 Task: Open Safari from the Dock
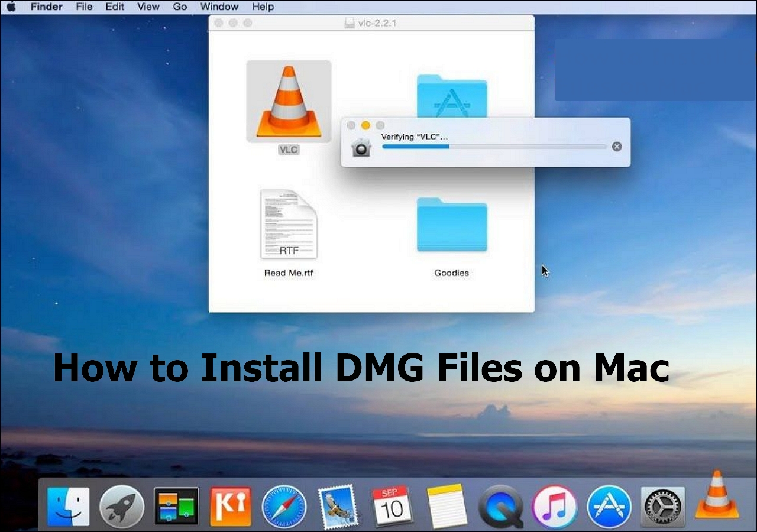tap(284, 507)
